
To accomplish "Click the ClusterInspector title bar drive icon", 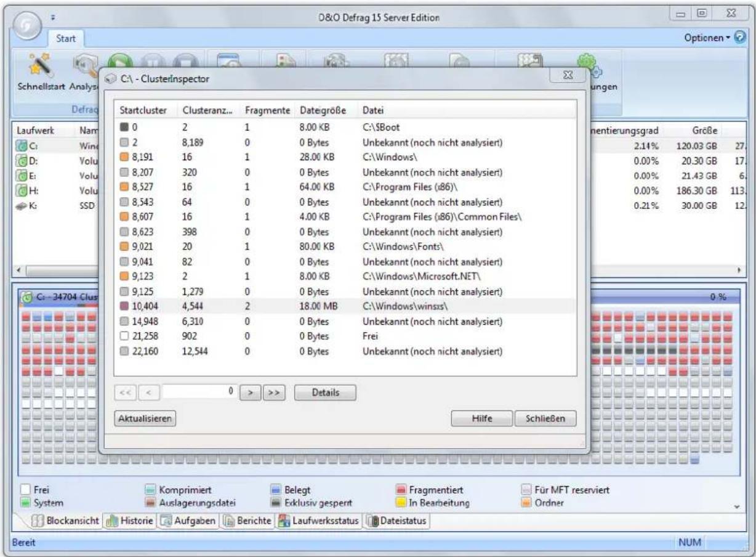I will [x=110, y=79].
